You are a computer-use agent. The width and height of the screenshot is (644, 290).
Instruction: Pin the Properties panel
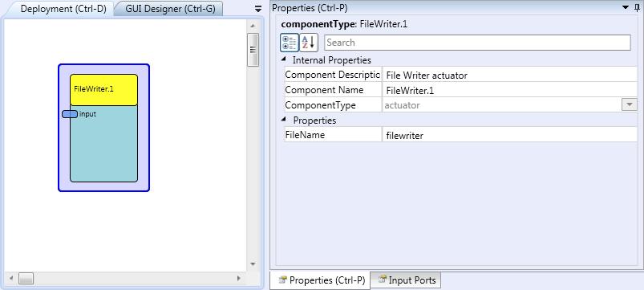click(638, 7)
